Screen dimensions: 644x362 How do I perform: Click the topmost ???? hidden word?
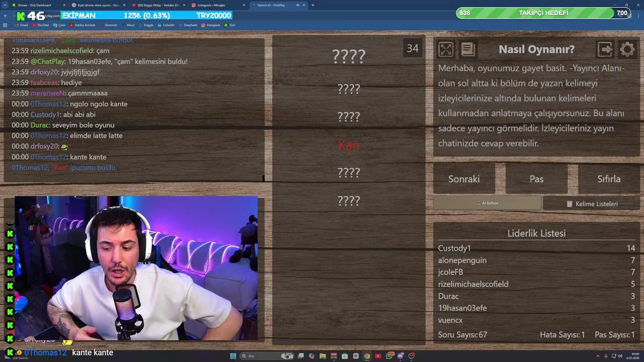pos(349,56)
